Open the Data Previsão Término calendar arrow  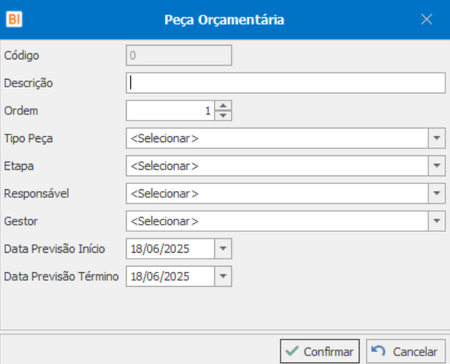pos(223,276)
